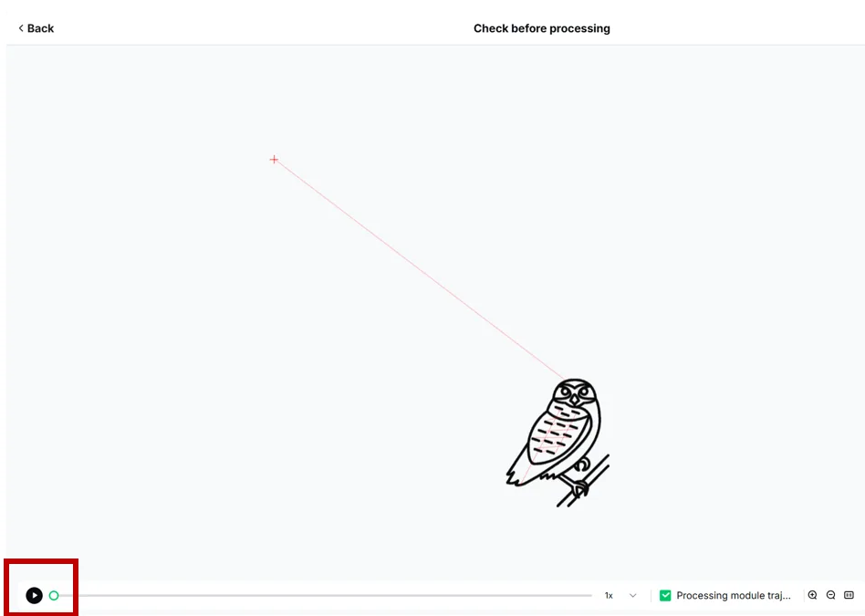Click the red laser travel path line
The image size is (865, 616).
click(x=419, y=270)
